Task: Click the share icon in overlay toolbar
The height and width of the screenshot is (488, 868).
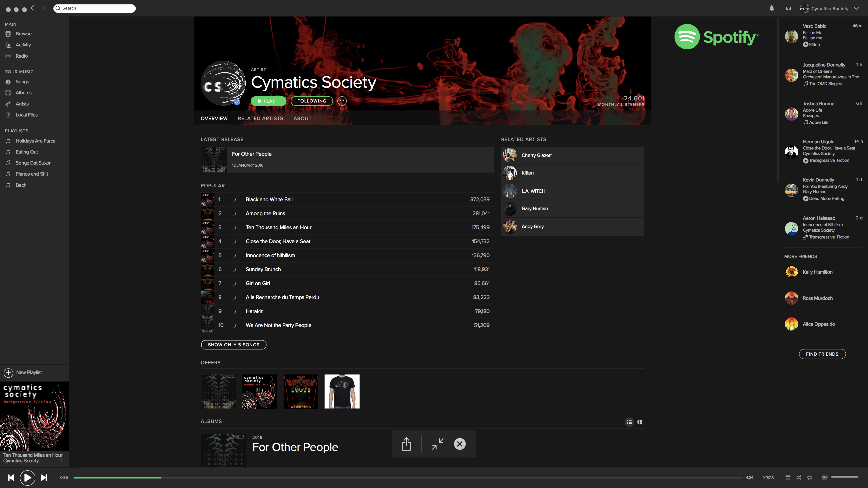Action: (406, 444)
